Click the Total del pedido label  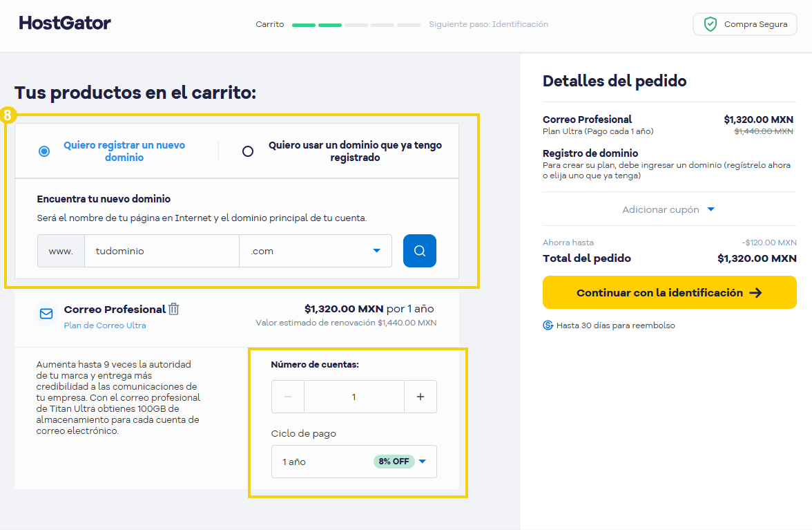pos(587,258)
